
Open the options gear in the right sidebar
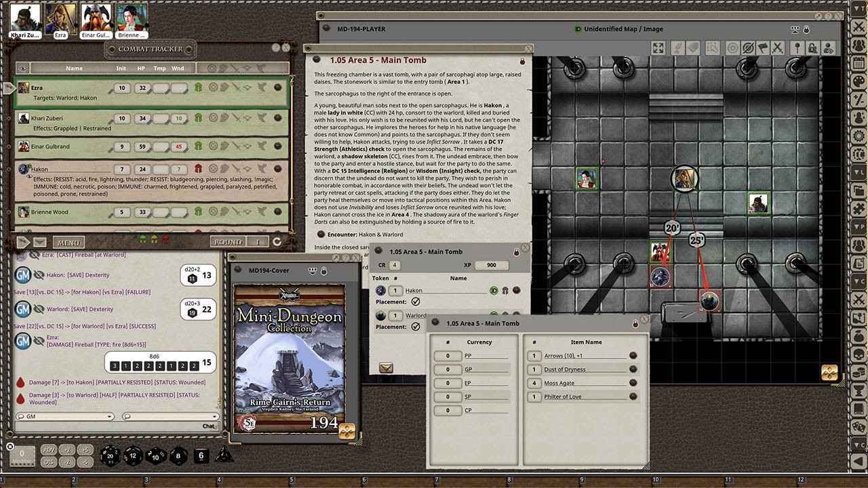859,134
